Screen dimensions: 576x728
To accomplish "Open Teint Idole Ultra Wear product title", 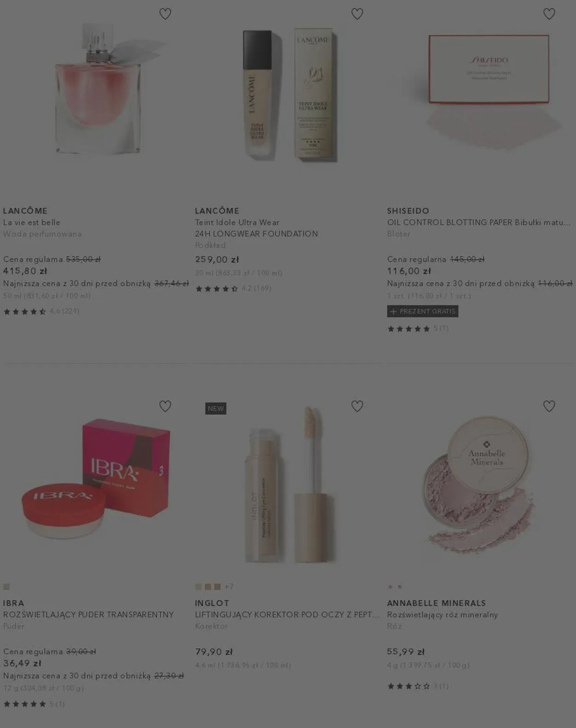I will tap(256, 228).
